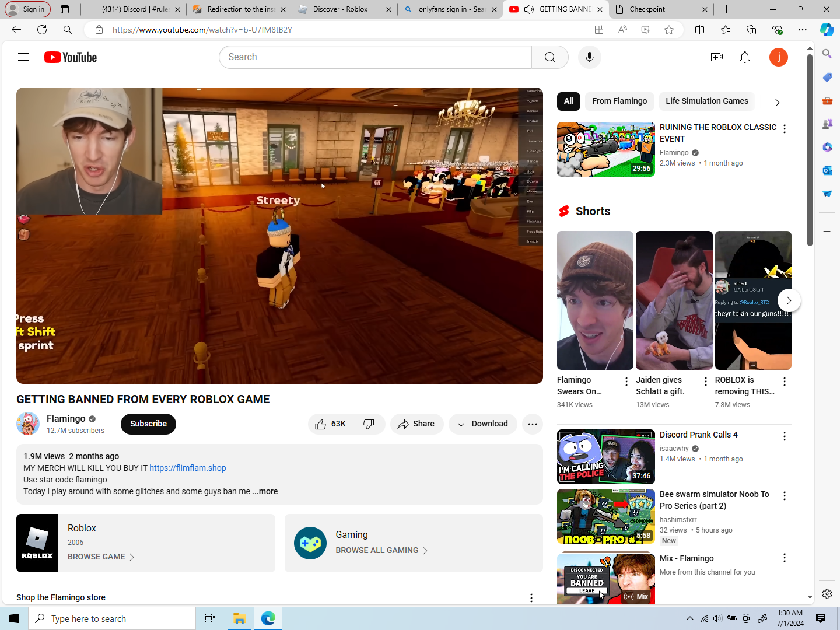Screen dimensions: 840x630
Task: Open the RUINING THE ROBLOX CLASSIC thumbnail
Action: coord(606,149)
